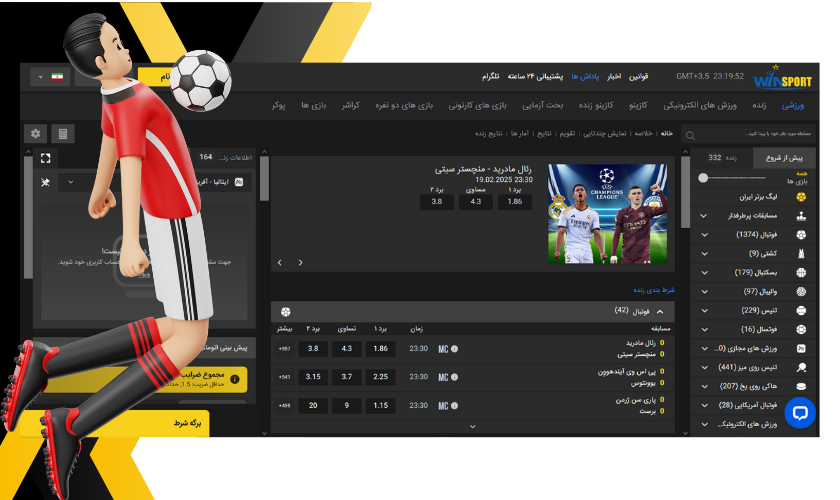Viewport: 840px width, 500px height.
Task: Open the casino menu item
Action: click(x=638, y=106)
